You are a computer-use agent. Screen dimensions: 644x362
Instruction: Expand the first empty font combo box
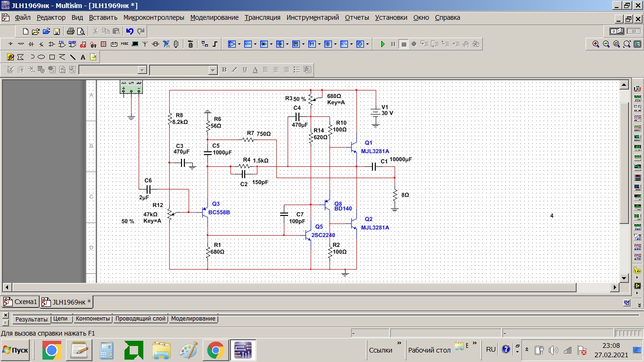coord(142,70)
